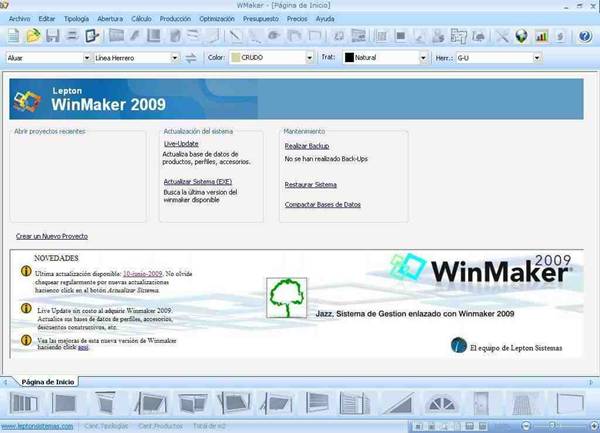Select the tilt window typology icon
600x433 pixels.
pos(105,403)
